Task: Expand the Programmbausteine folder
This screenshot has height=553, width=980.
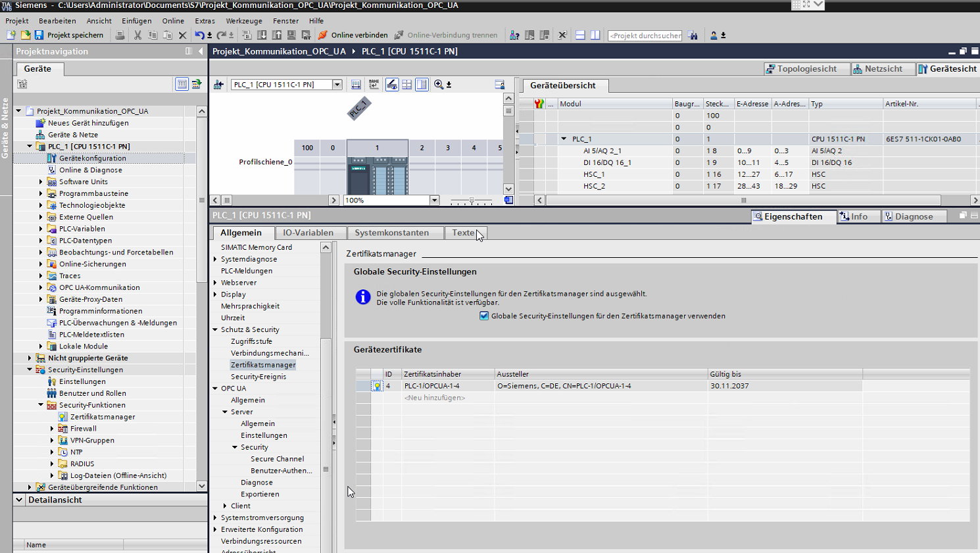Action: click(x=41, y=193)
